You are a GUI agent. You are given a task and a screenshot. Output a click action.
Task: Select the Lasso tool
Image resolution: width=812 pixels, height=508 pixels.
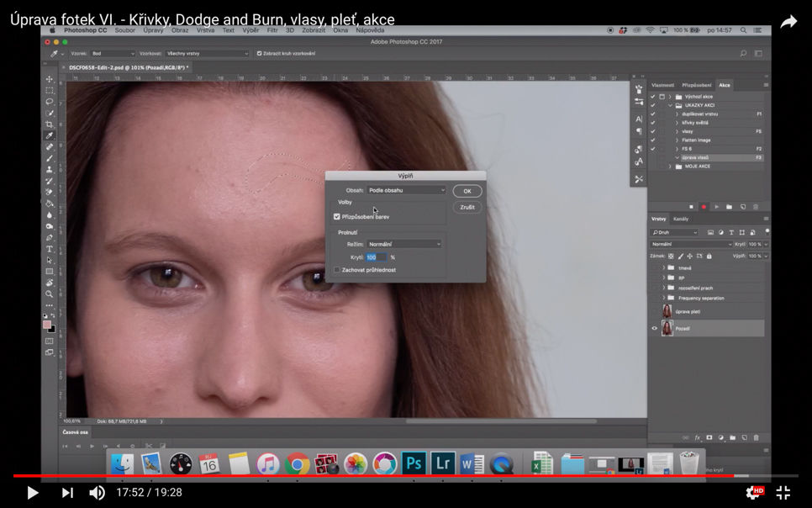tap(50, 102)
